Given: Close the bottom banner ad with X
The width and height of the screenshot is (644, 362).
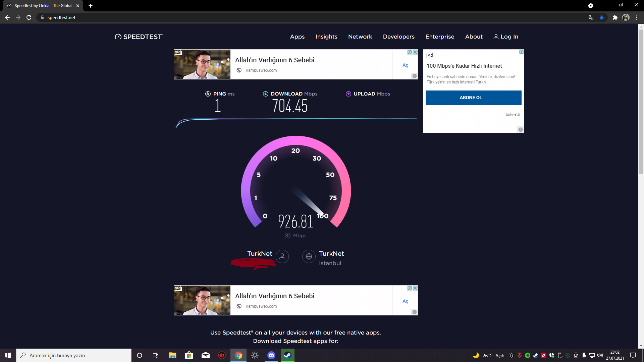Looking at the screenshot, I should pos(415,288).
